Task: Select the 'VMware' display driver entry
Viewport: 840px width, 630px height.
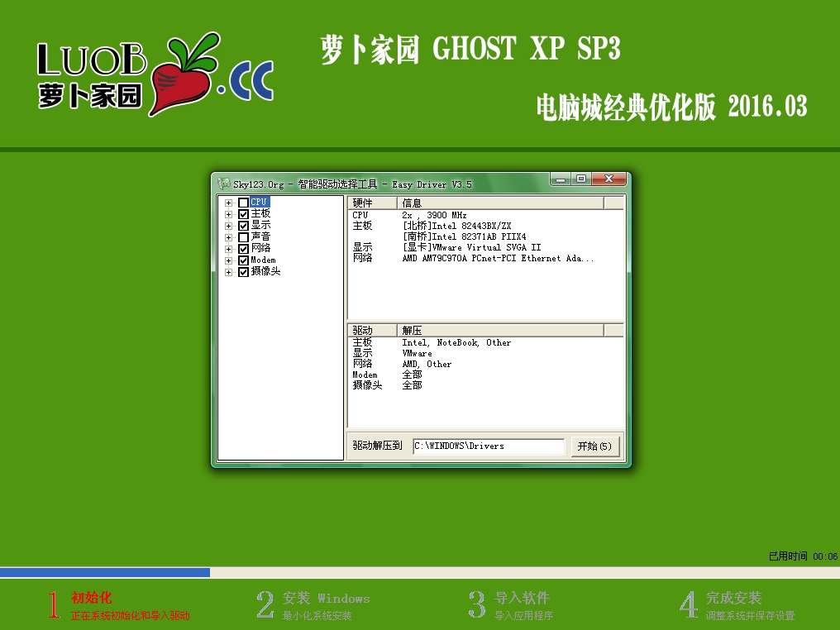Action: (x=417, y=353)
